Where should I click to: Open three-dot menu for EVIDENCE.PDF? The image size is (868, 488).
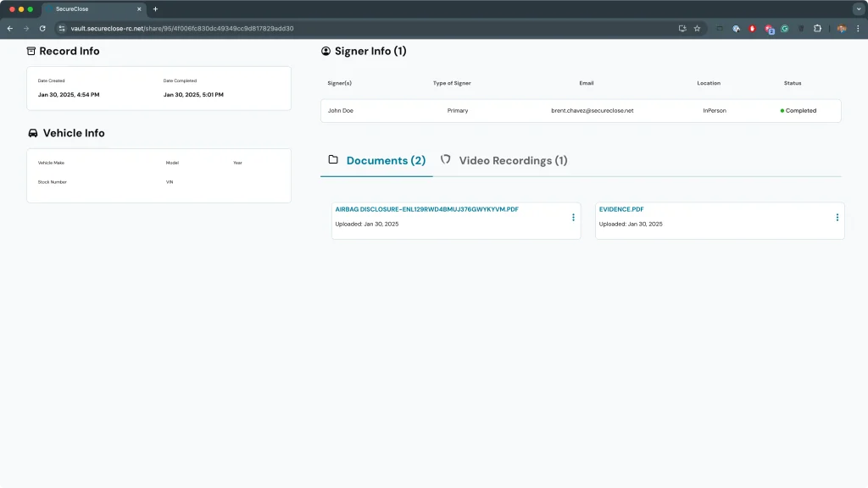[837, 218]
